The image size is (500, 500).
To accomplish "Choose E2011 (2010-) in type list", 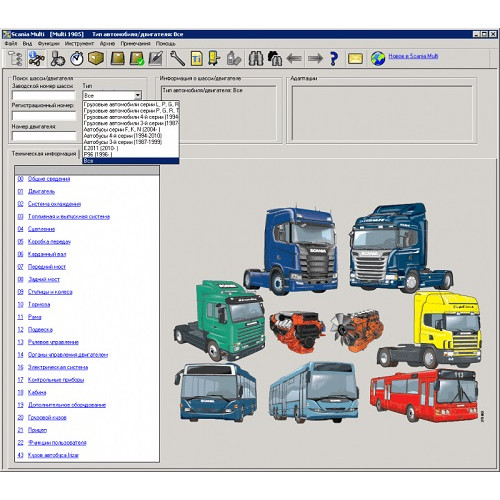I will pos(131,148).
